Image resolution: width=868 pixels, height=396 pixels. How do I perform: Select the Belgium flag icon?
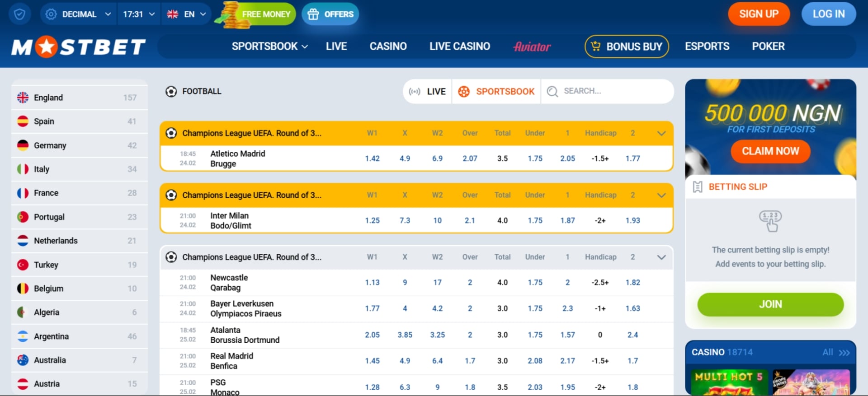click(x=23, y=288)
